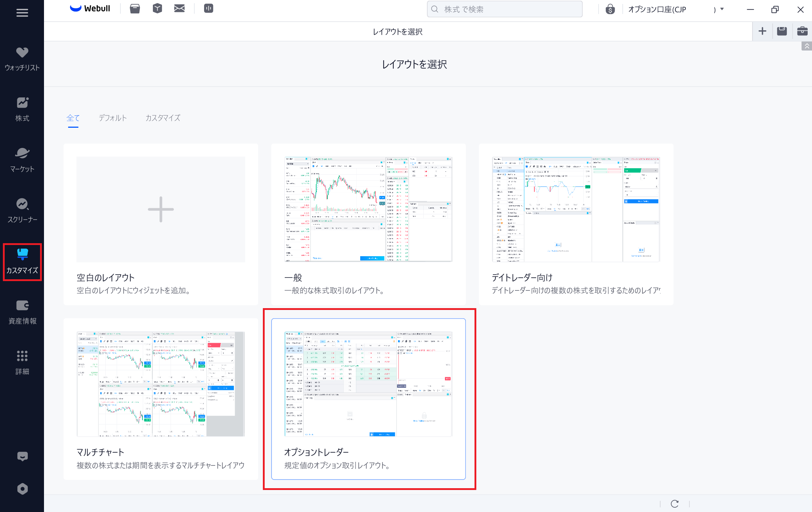Open the briefcase toolbox icon

click(802, 31)
